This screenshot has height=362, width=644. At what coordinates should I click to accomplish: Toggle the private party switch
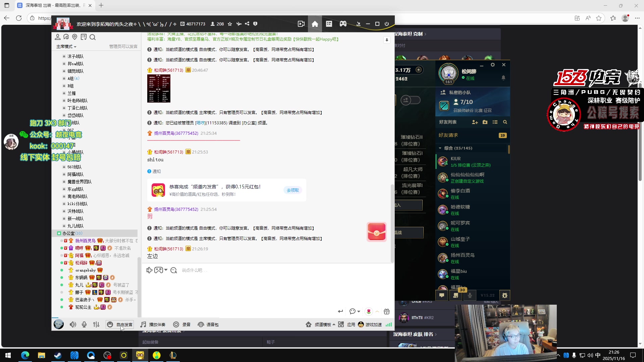click(410, 100)
